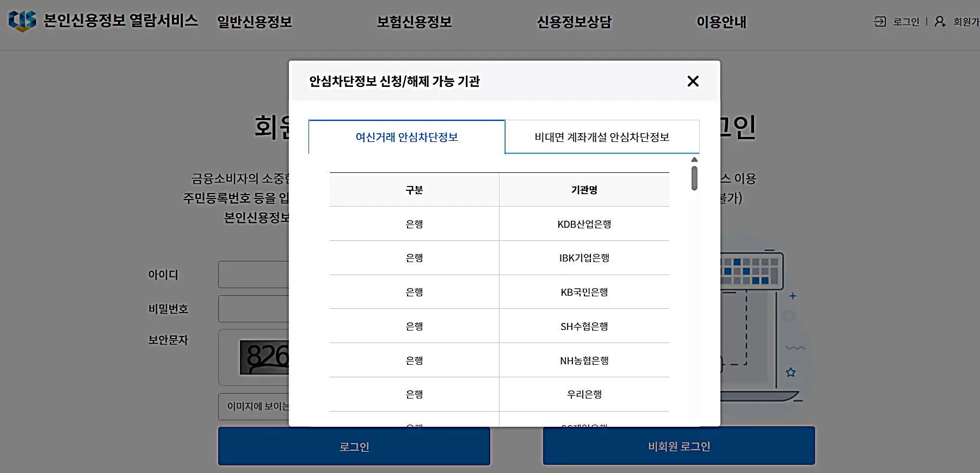Click the KB국민은행 cell
Viewport: 980px width, 473px height.
click(584, 292)
